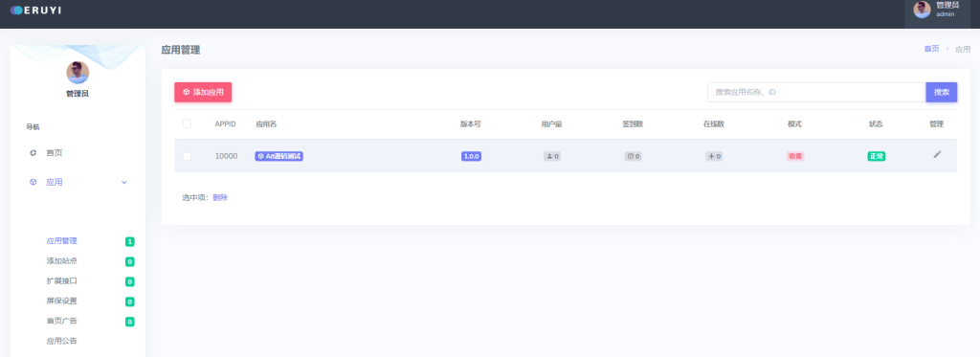Open 屏保设置 submenu item
Screen dimensions: 980x357
62,301
